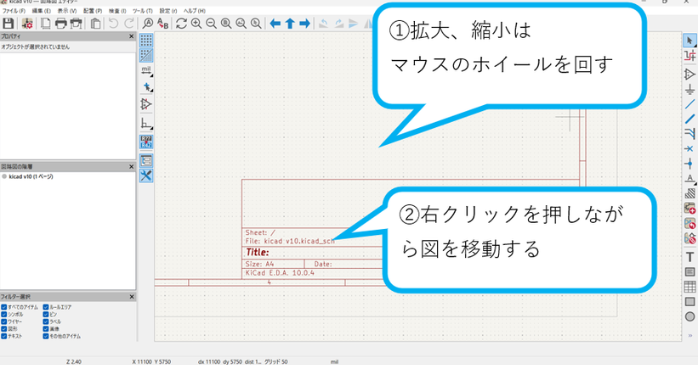
Task: Select the arrow selection tool
Action: [690, 41]
